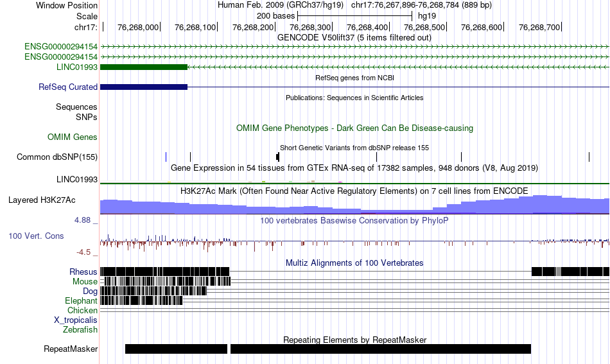The image size is (610, 364).
Task: Click the RepeatMasker track label
Action: tap(71, 349)
